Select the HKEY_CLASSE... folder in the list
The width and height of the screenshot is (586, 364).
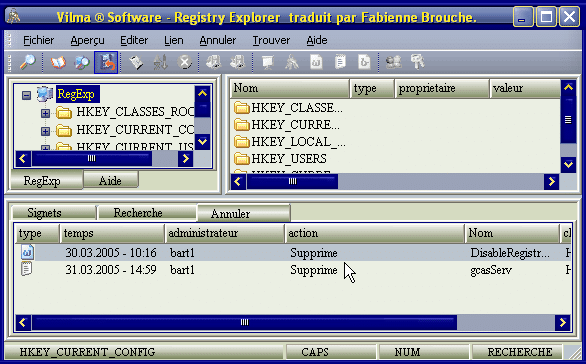288,108
